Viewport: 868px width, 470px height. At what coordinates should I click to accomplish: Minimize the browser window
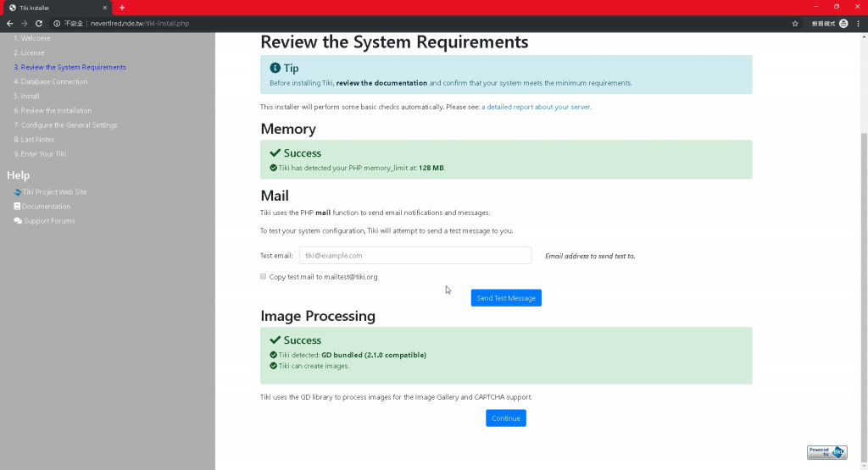815,7
